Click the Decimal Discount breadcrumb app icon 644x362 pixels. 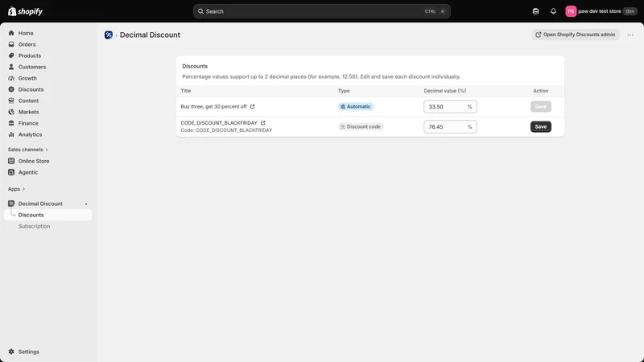point(109,35)
